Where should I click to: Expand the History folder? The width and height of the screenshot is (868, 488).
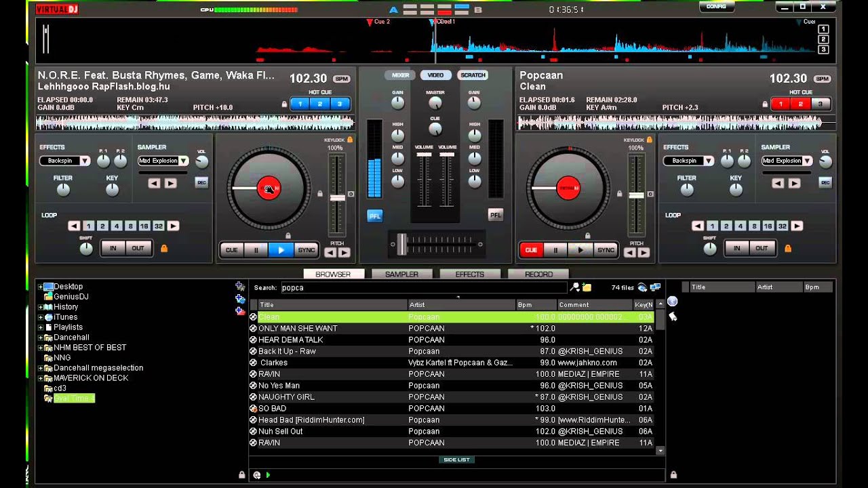[x=41, y=307]
